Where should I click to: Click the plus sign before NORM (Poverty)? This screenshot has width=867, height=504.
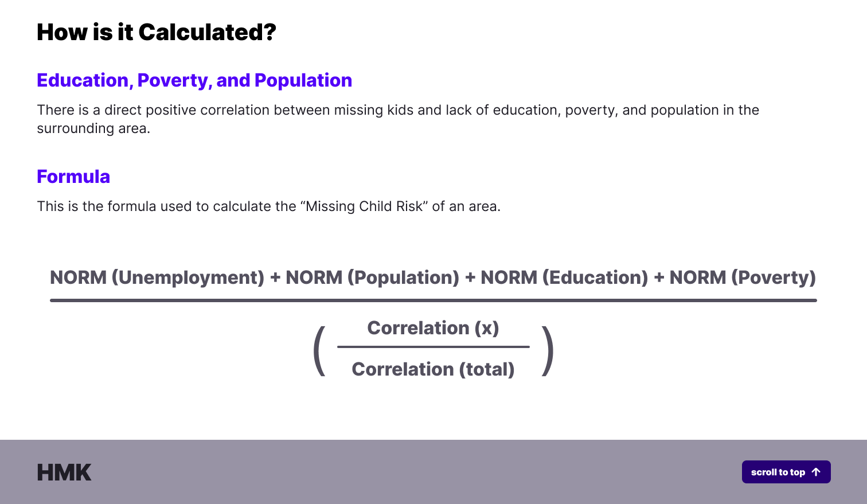[659, 278]
